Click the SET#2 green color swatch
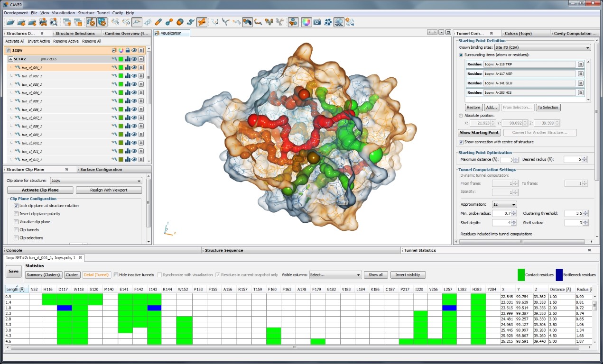Viewport: 603px width, 364px height. coord(121,59)
